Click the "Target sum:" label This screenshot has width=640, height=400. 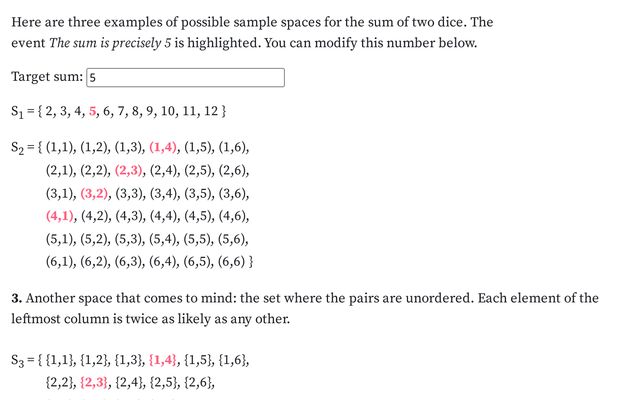point(47,78)
